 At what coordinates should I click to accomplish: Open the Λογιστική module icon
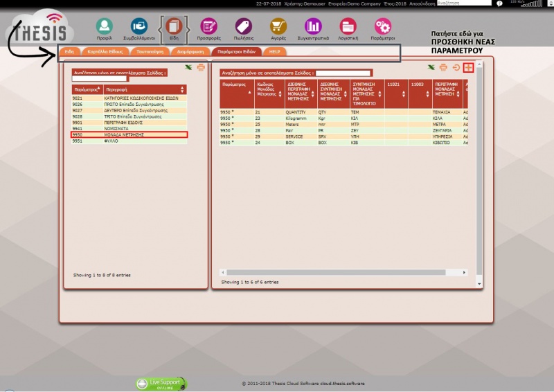point(348,27)
